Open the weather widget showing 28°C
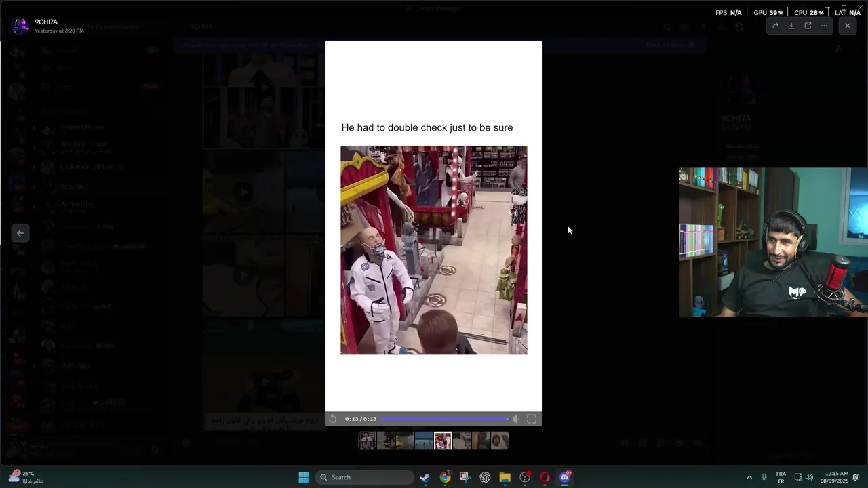The width and height of the screenshot is (868, 488). point(26,477)
